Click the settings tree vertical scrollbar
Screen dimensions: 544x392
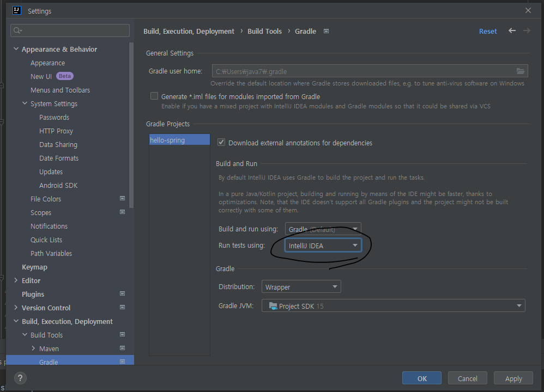pos(131,125)
